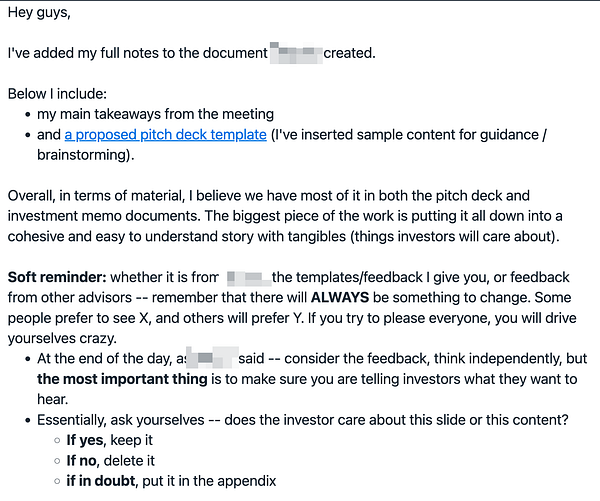Click the "Hey guys," greeting line
Image resolution: width=600 pixels, height=501 pixels.
[39, 13]
